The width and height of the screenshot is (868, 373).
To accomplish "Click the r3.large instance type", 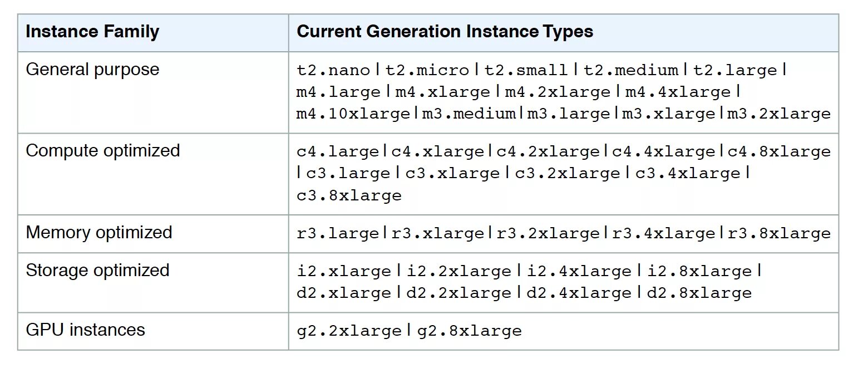I will tap(338, 233).
